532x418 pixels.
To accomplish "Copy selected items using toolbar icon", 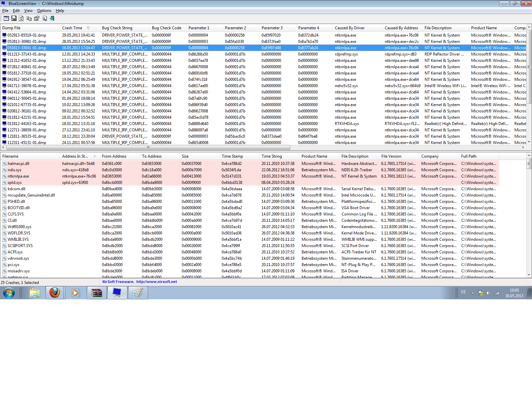I will 29,19.
